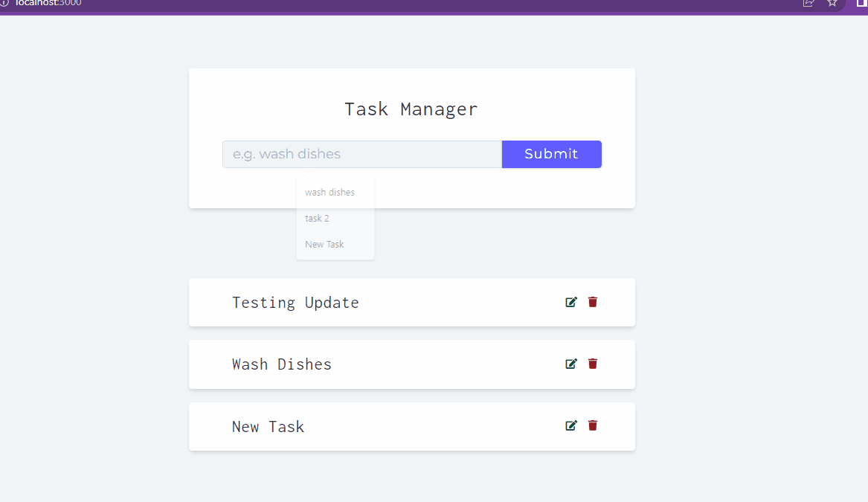Click the localhost:3000 address bar
This screenshot has height=502, width=868.
click(48, 3)
